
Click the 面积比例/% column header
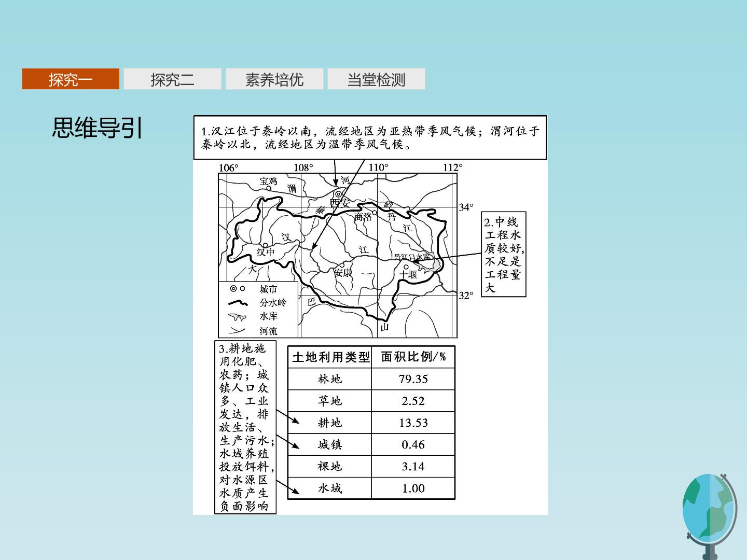[413, 357]
